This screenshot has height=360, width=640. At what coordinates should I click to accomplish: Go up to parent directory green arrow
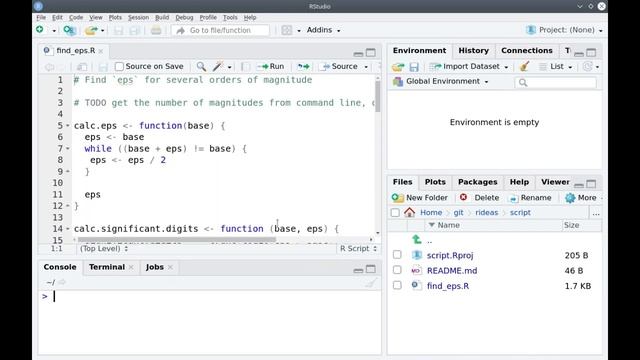click(x=416, y=240)
